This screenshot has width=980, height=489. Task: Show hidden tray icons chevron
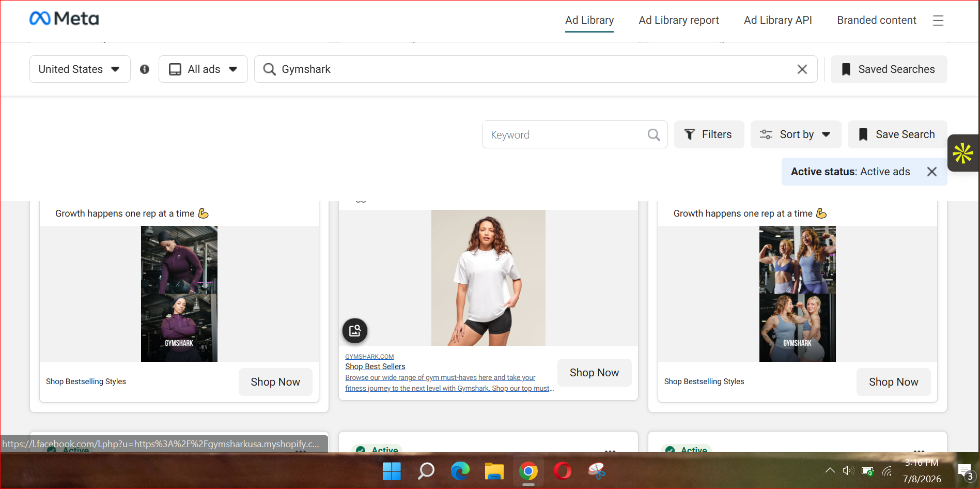(830, 470)
